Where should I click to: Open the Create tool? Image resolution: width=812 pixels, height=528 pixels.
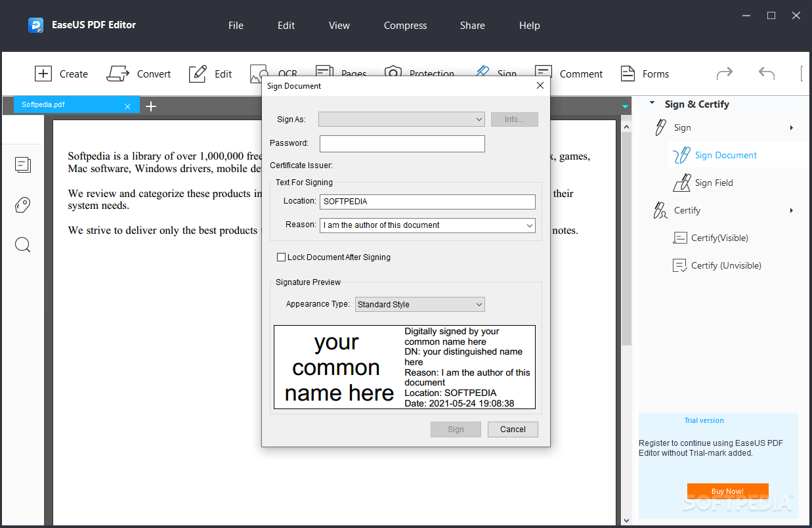click(60, 74)
